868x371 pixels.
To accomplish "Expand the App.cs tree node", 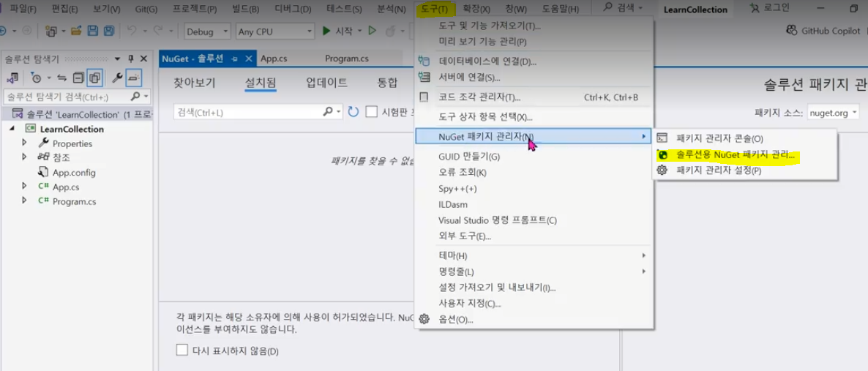I will (x=24, y=186).
